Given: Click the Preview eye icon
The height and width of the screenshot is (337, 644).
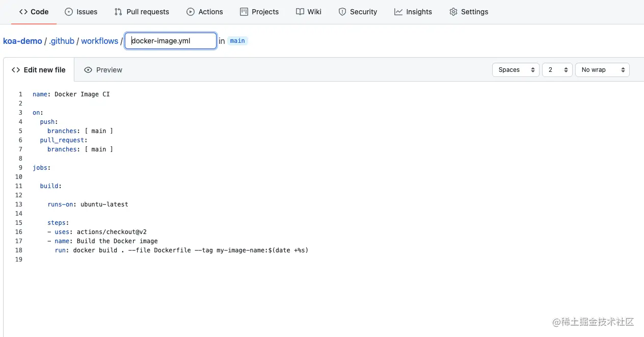Looking at the screenshot, I should pos(88,69).
